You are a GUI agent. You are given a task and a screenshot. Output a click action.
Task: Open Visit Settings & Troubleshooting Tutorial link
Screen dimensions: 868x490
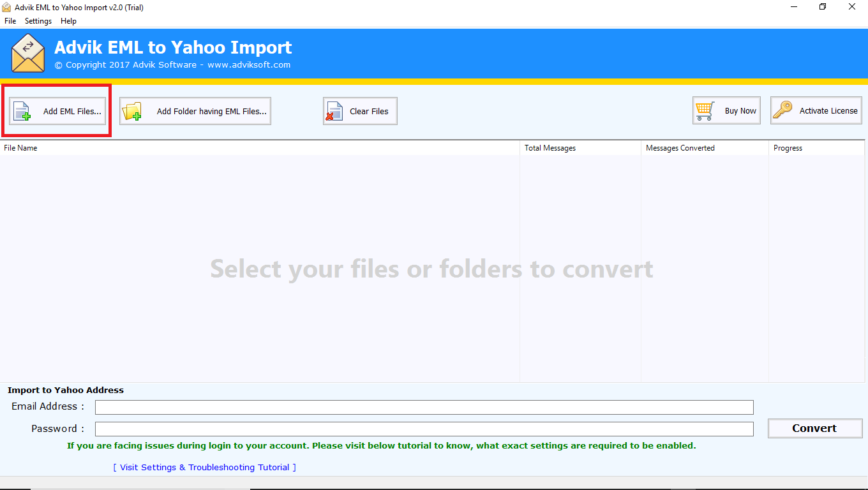[x=205, y=467]
